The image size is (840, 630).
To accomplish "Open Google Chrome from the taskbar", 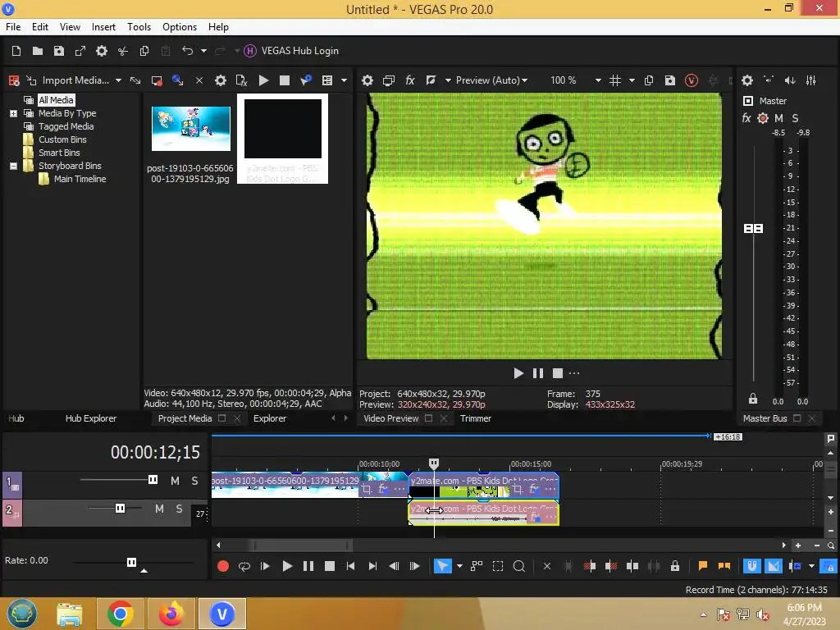I will tap(120, 614).
